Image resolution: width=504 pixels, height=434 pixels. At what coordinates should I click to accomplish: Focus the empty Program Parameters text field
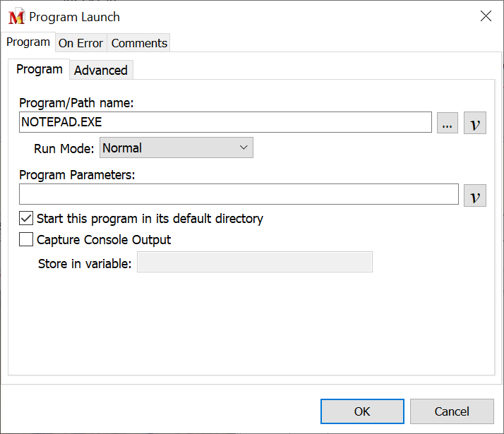coord(239,194)
